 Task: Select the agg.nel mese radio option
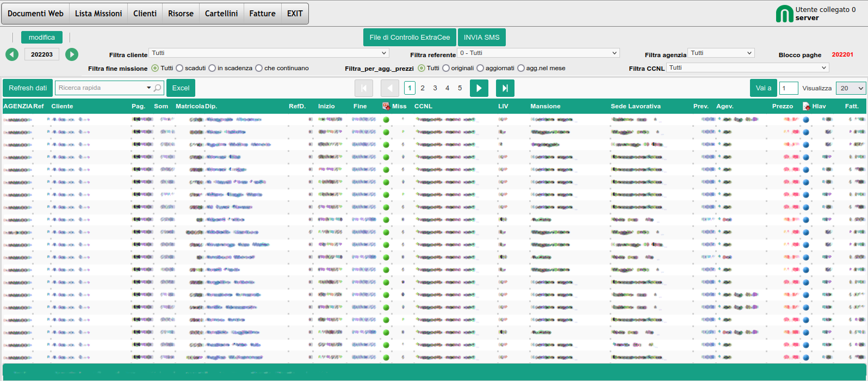coord(521,68)
